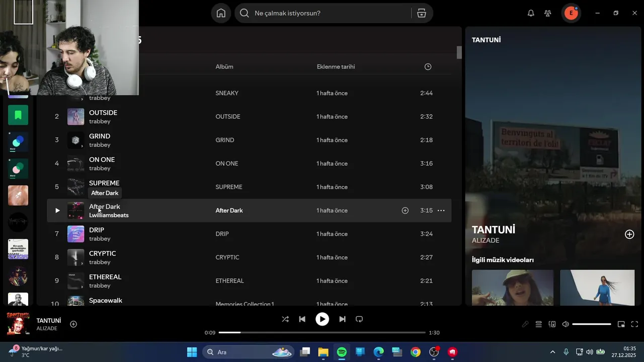Open the Browse icon in search bar

[x=422, y=13]
